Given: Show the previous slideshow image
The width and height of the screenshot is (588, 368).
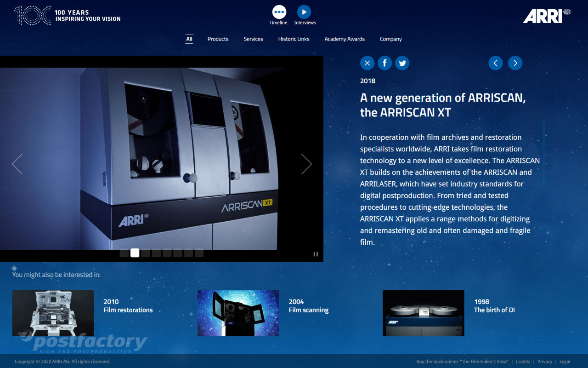Looking at the screenshot, I should click(17, 164).
